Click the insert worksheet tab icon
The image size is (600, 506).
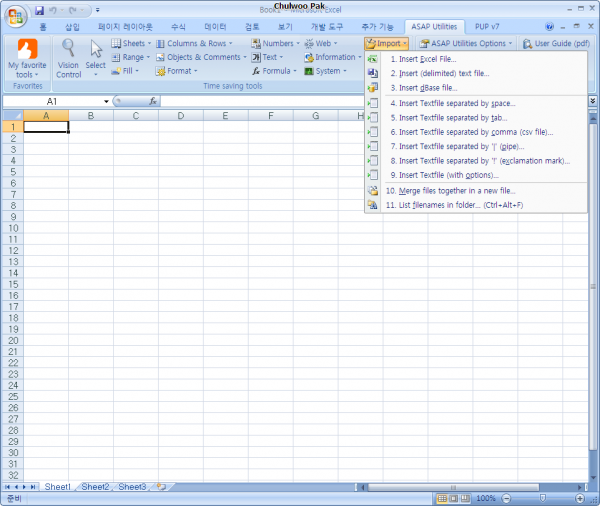161,487
